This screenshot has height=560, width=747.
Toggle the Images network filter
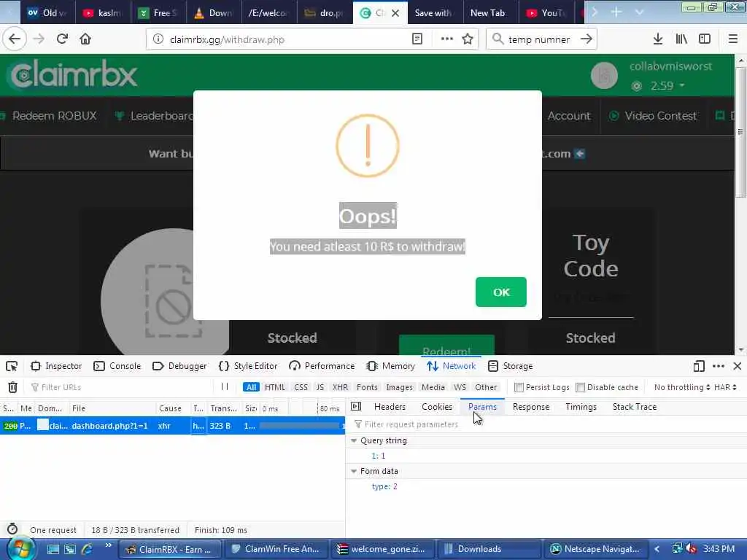399,387
